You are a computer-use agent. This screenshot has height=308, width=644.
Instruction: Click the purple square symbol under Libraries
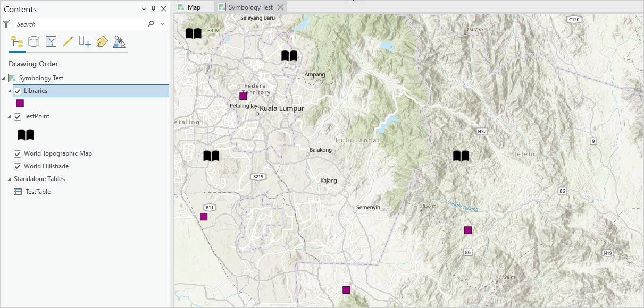click(20, 103)
